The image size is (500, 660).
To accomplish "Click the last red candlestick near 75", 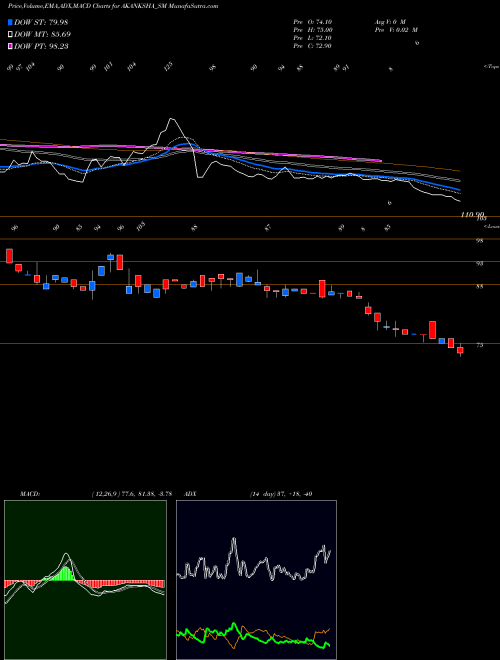I will pos(460,350).
